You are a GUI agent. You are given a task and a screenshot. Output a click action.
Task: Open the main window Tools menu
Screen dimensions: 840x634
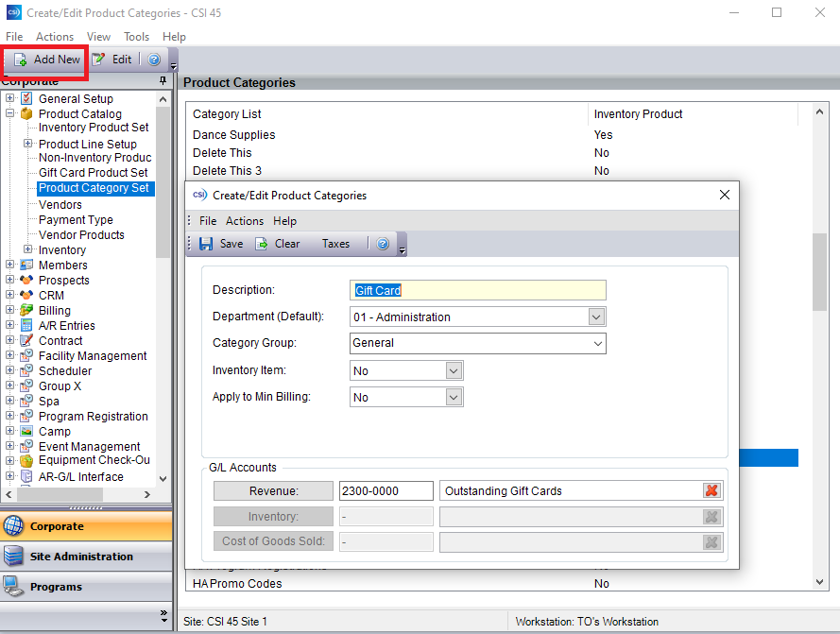137,37
